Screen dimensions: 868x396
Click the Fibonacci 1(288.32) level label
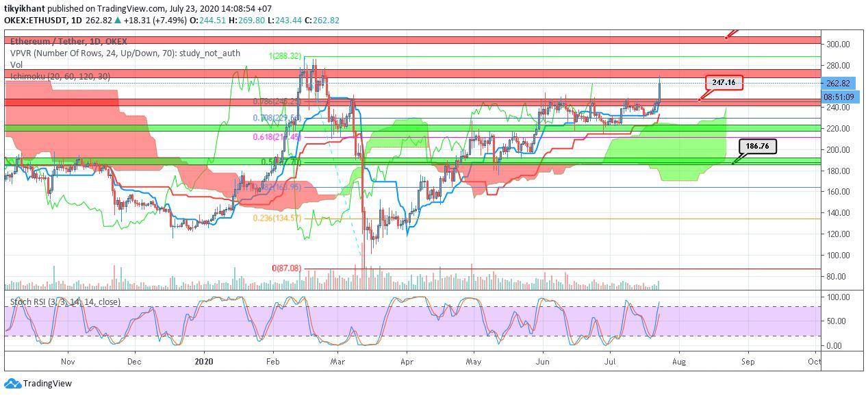point(285,56)
